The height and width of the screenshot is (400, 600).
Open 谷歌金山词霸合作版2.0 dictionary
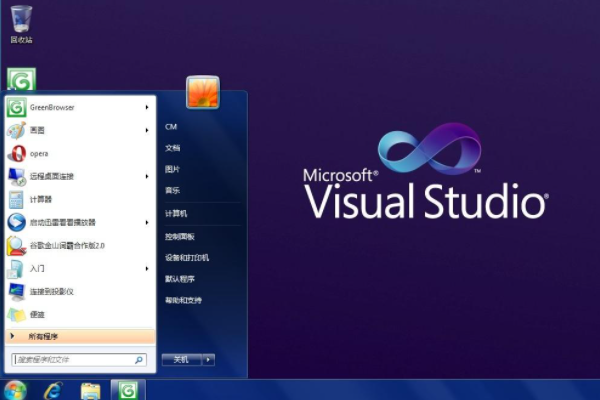point(66,245)
